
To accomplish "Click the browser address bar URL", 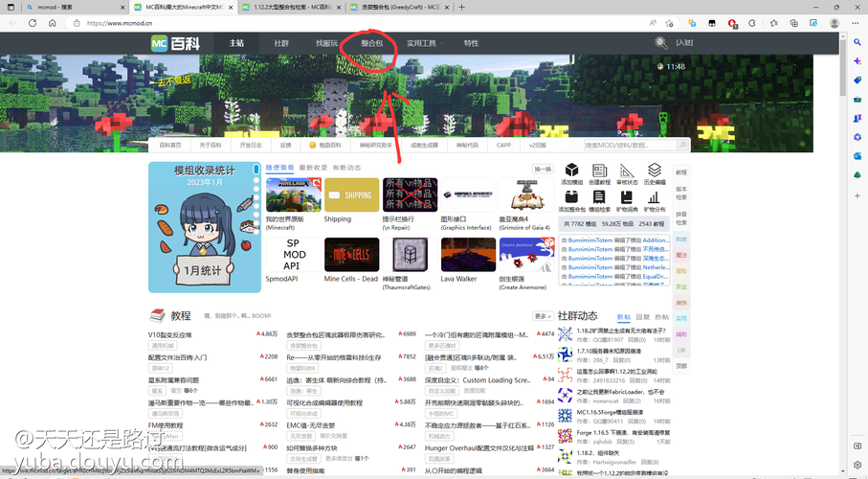I will 119,23.
